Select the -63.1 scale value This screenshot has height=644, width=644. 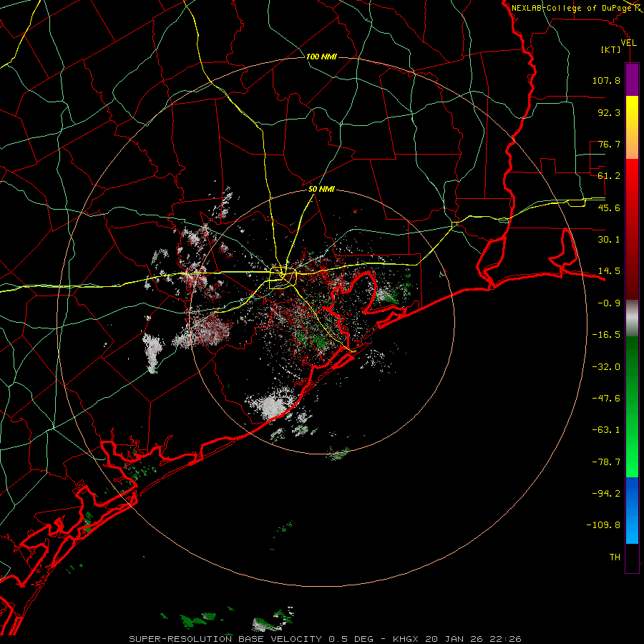606,430
